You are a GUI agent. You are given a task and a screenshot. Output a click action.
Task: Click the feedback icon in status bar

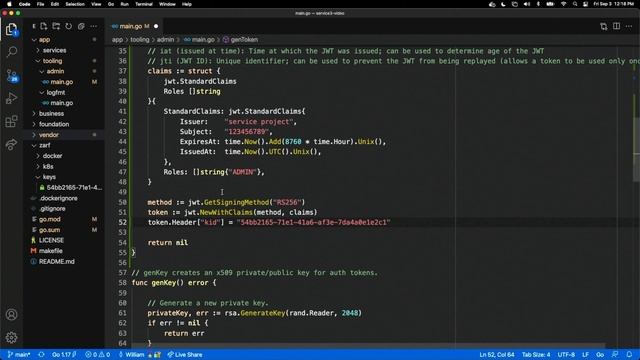point(615,354)
